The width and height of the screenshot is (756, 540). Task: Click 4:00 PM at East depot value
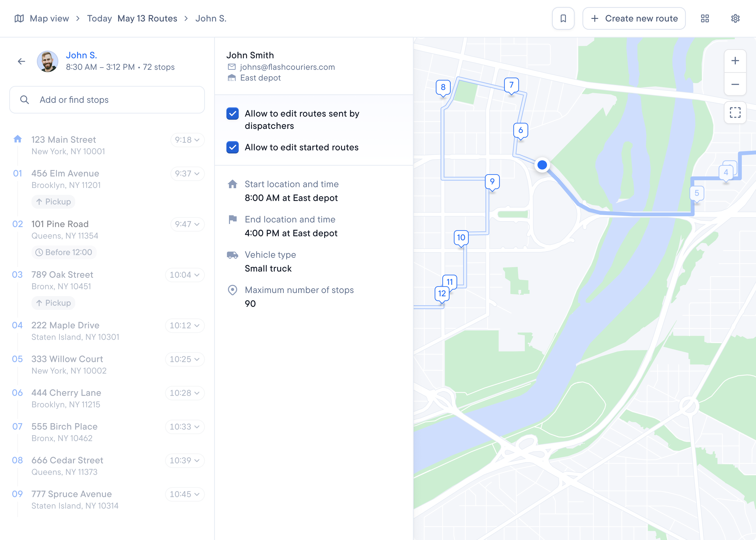coord(291,233)
